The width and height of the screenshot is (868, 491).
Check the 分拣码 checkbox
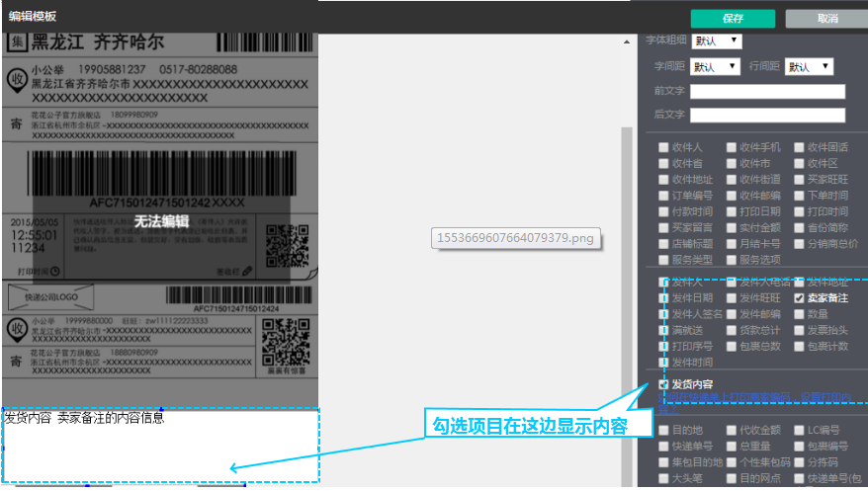coord(799,462)
